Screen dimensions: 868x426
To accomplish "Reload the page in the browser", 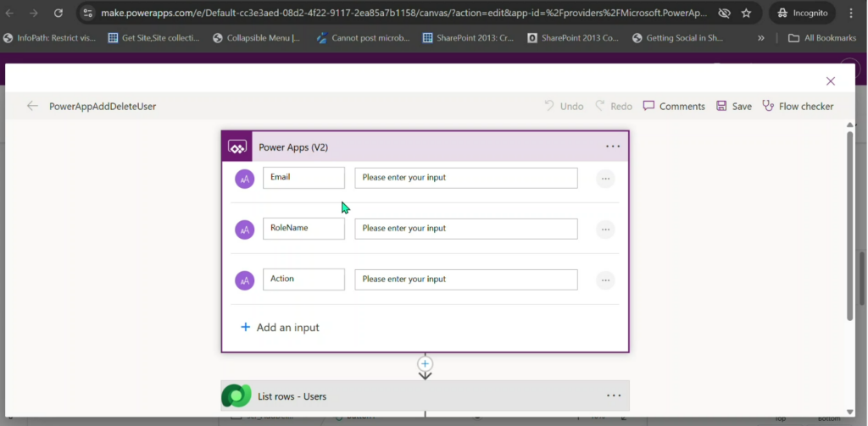I will 58,13.
